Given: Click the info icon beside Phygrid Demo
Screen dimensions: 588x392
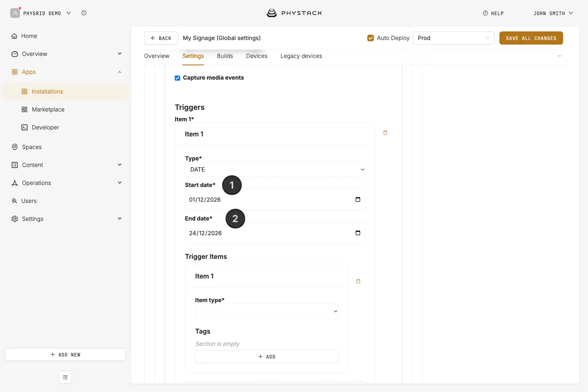Looking at the screenshot, I should pyautogui.click(x=84, y=13).
